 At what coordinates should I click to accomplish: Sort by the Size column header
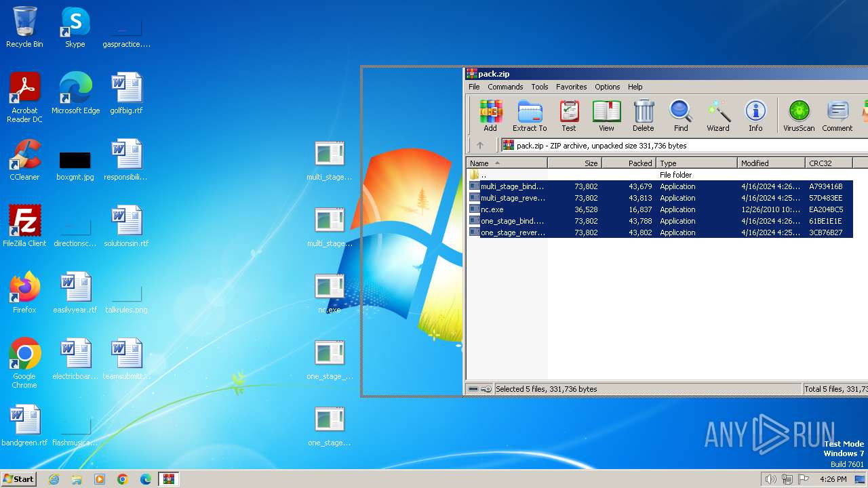click(x=574, y=163)
